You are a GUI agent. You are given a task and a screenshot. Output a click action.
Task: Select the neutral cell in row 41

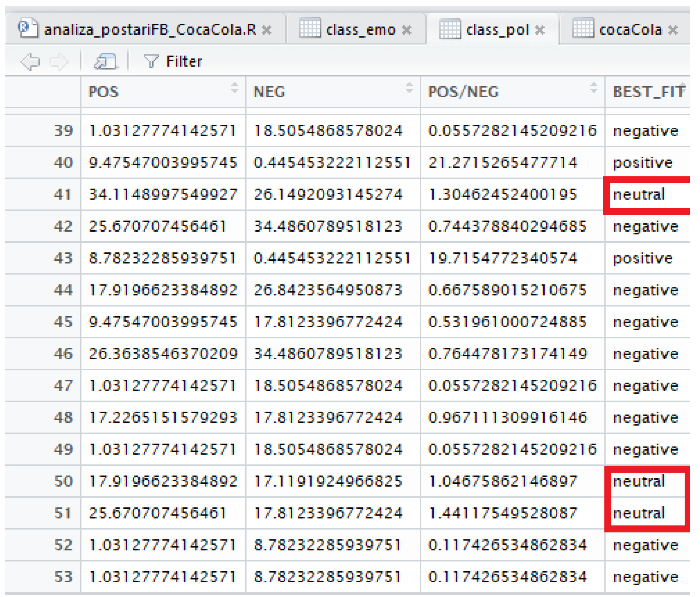tap(639, 195)
